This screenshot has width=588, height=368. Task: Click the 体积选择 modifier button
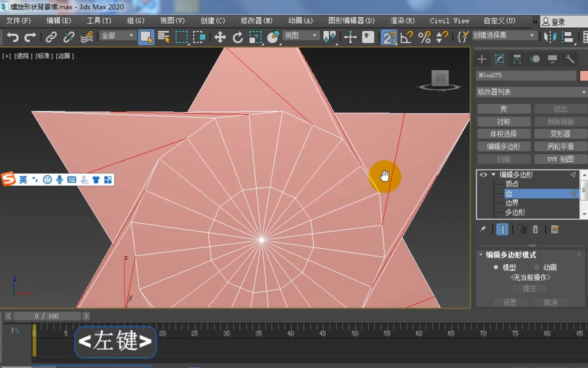(x=504, y=134)
